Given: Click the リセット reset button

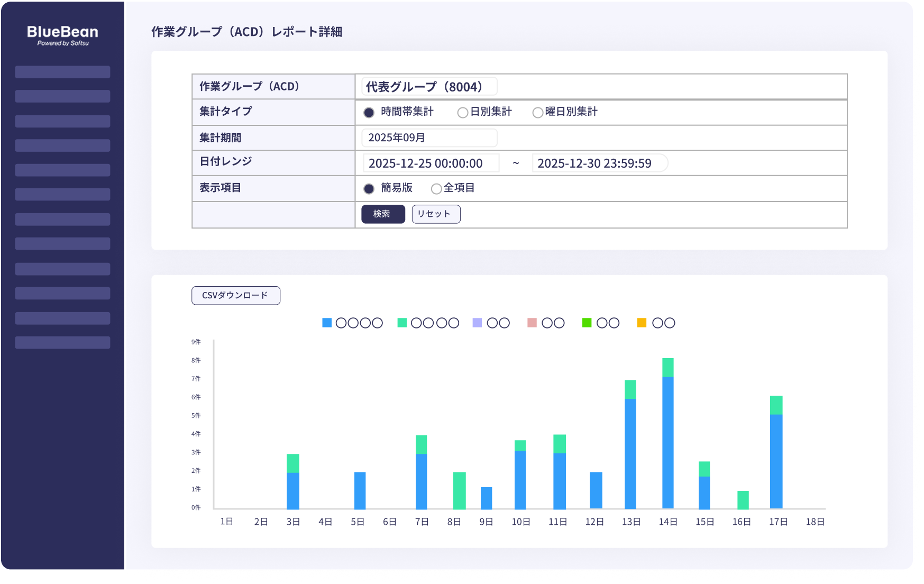Looking at the screenshot, I should [436, 214].
